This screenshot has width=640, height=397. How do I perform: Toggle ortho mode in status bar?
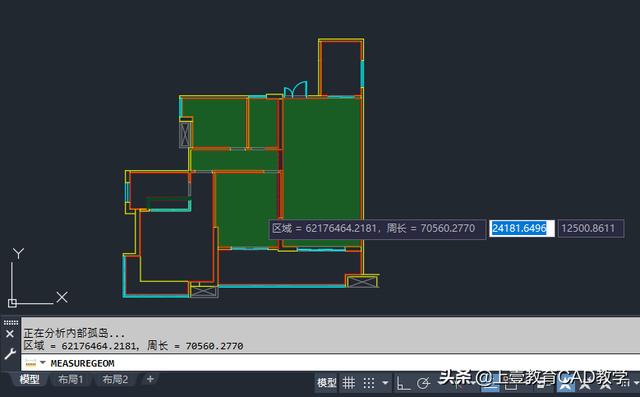(x=403, y=383)
